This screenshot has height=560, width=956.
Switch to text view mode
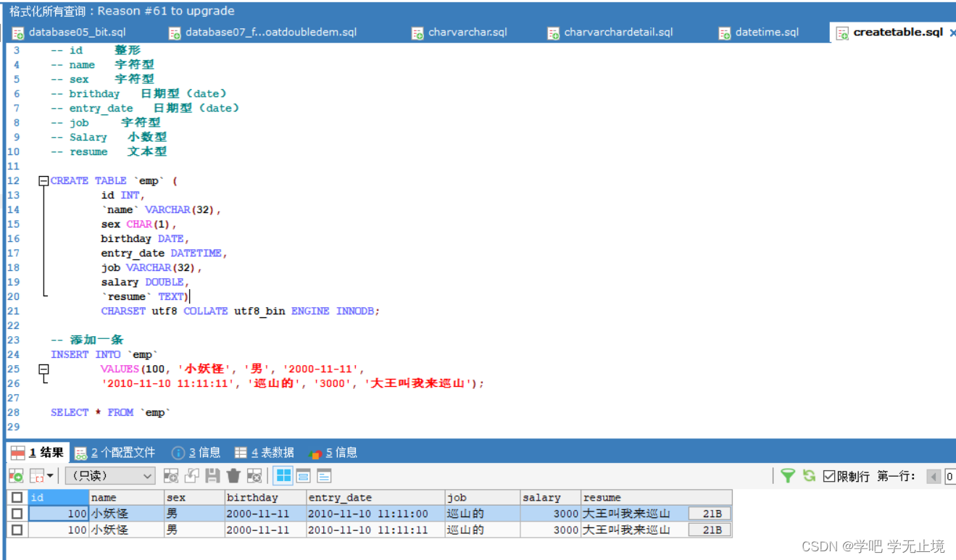[x=324, y=476]
